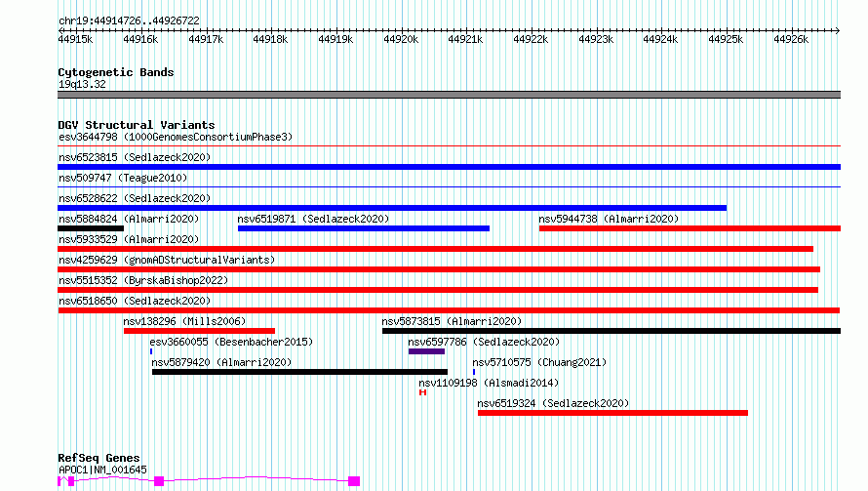Select the nsv5873815 black variant bar
Image resolution: width=868 pixels, height=491 pixels.
(612, 331)
